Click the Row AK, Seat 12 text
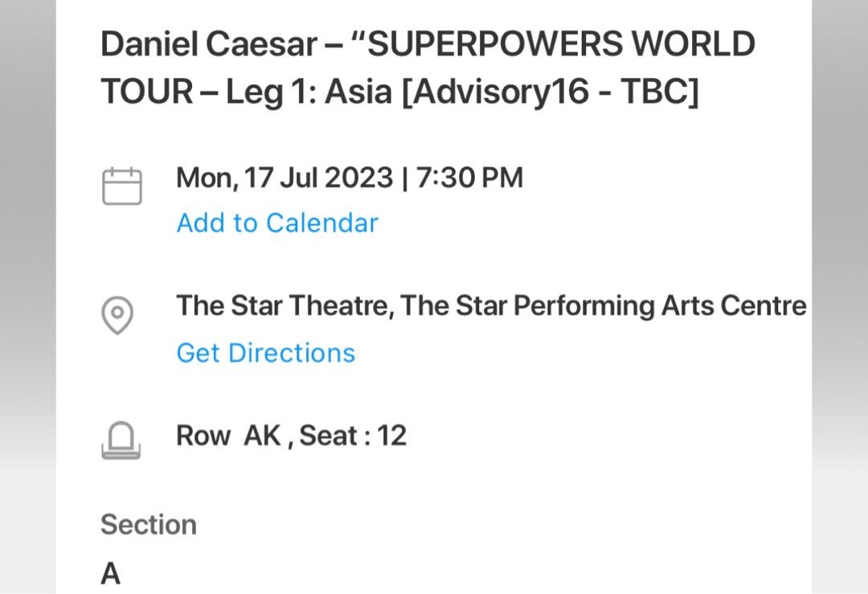Image resolution: width=868 pixels, height=594 pixels. click(291, 435)
